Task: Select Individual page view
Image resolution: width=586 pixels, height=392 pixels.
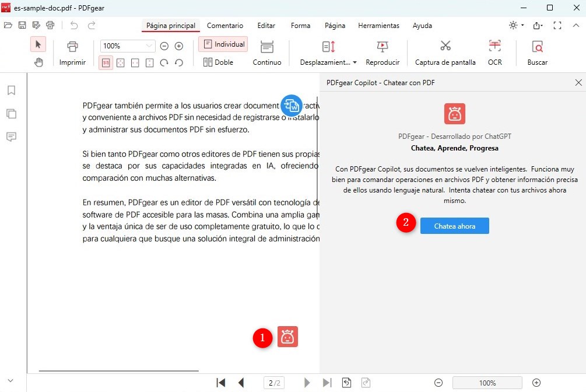Action: (x=223, y=44)
